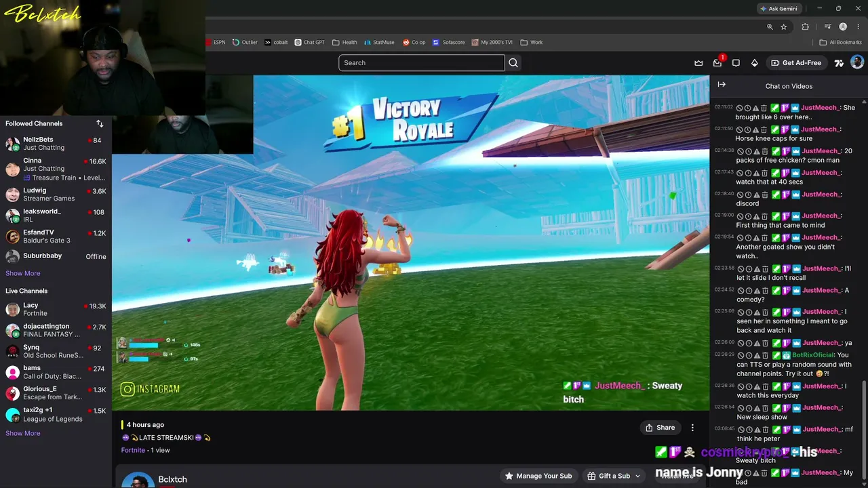Open Twitch Prime Loot crown icon
Image resolution: width=868 pixels, height=488 pixels.
click(x=698, y=63)
